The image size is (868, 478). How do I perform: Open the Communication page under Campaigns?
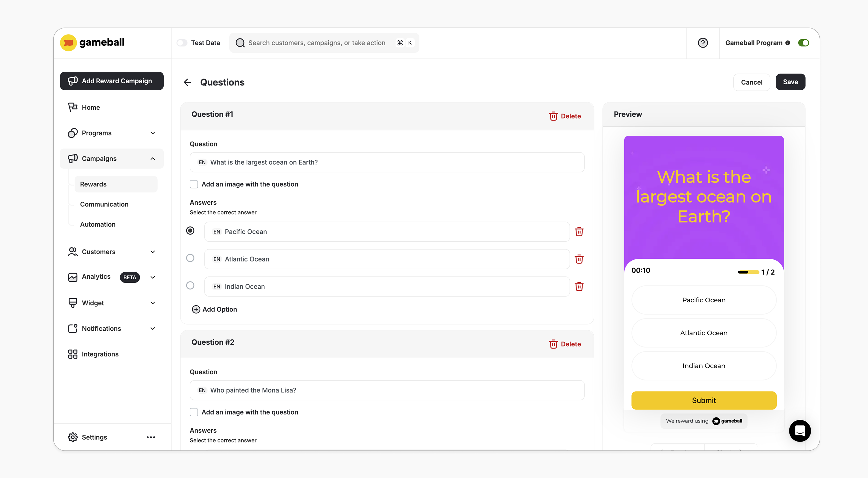pos(104,204)
